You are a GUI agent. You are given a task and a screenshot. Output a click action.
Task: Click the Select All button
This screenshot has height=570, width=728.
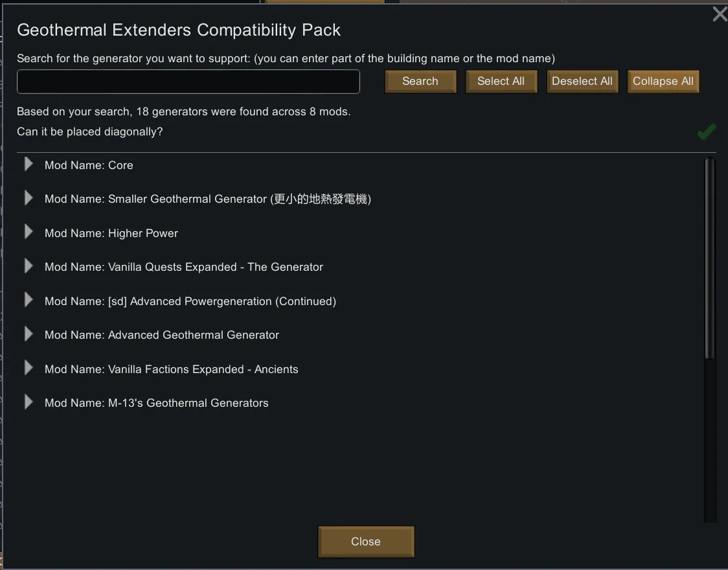pos(501,82)
